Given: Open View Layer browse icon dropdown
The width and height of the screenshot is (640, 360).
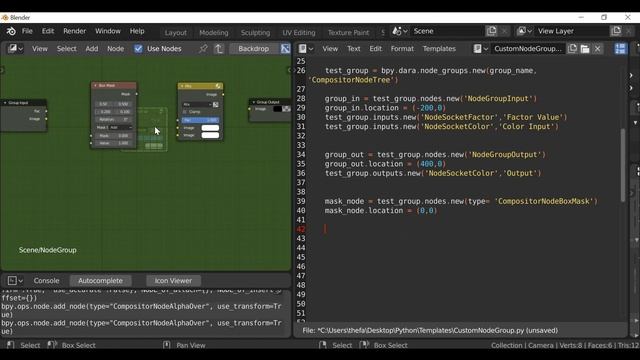Looking at the screenshot, I should click(524, 31).
